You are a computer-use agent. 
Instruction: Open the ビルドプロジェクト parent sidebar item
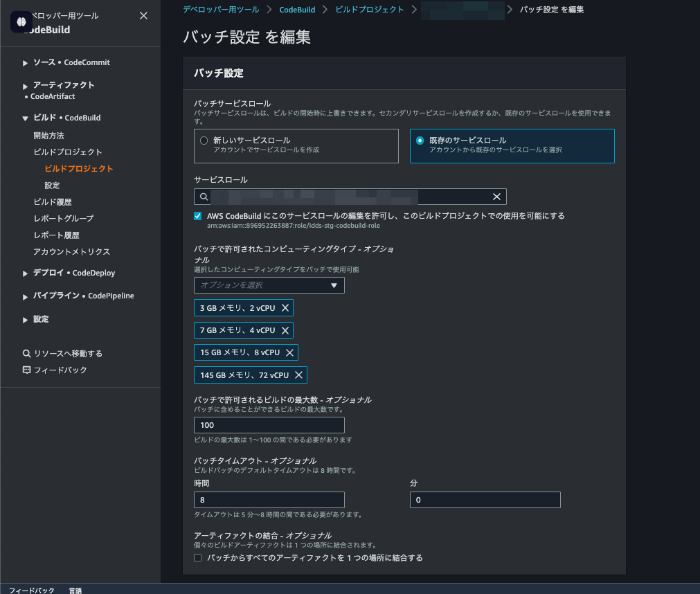coord(67,152)
